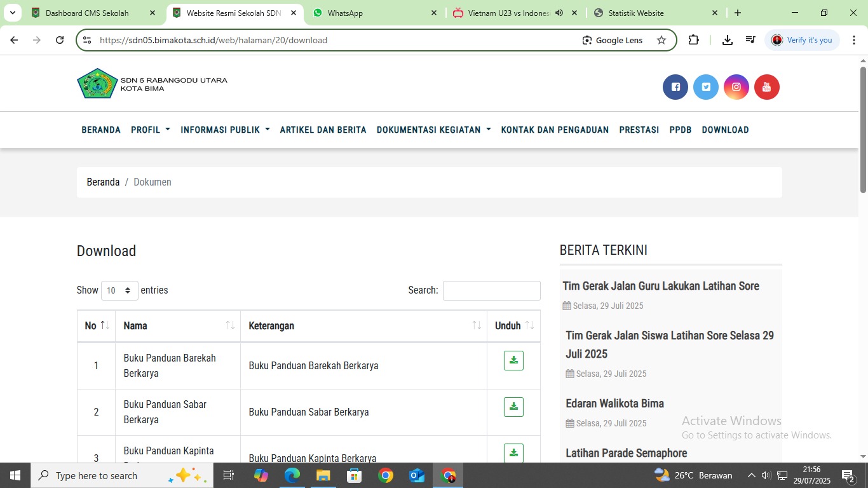This screenshot has height=488, width=868.
Task: Bookmark this page with the star icon
Action: click(x=661, y=40)
